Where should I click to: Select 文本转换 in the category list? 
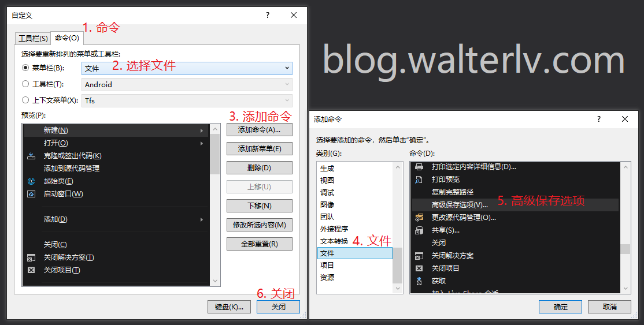355,241
